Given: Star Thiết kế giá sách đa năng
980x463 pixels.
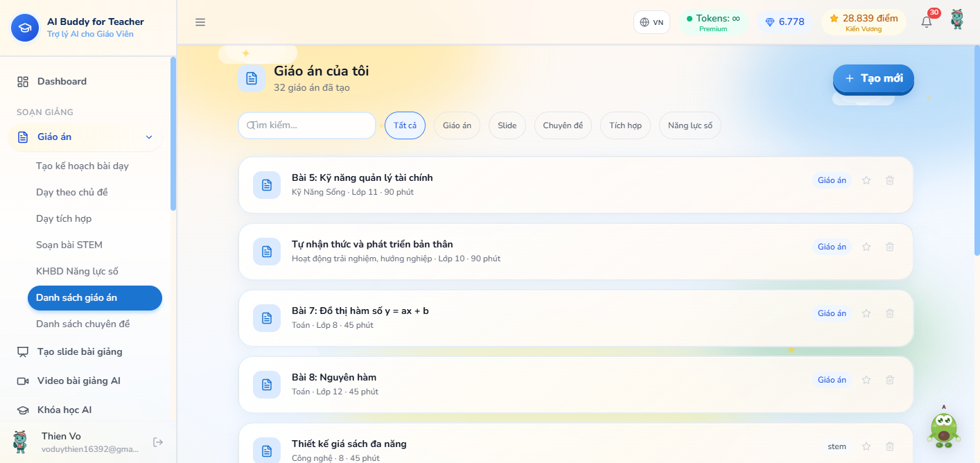Looking at the screenshot, I should [866, 446].
